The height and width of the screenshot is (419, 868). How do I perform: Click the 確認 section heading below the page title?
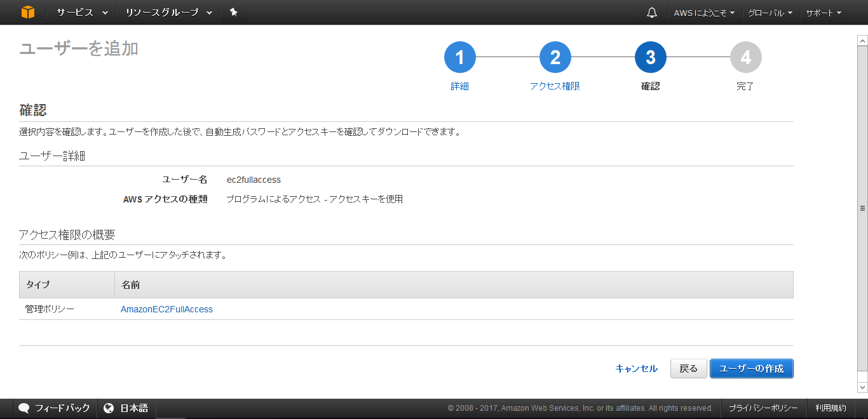(33, 110)
